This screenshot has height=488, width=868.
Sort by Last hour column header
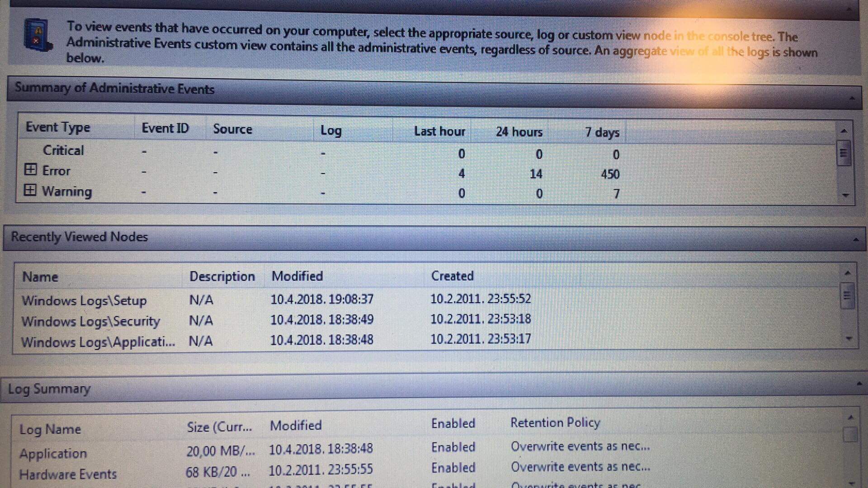439,131
